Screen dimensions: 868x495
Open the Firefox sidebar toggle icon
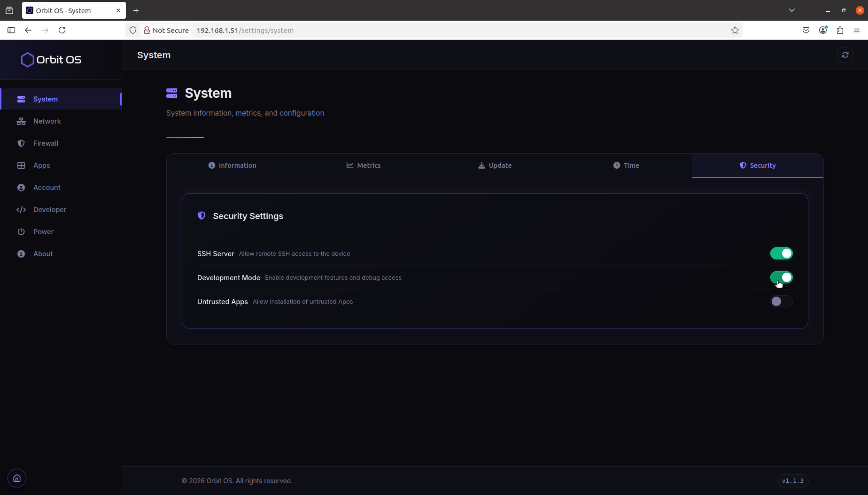point(11,30)
